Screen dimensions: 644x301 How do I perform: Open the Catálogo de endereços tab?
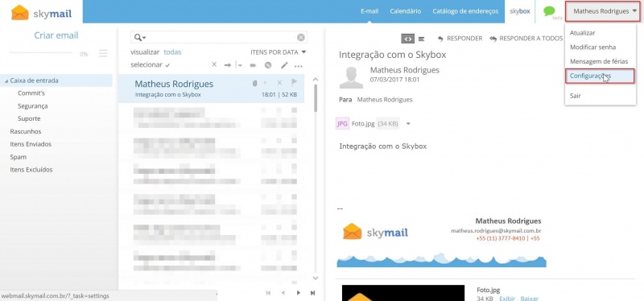pyautogui.click(x=465, y=11)
